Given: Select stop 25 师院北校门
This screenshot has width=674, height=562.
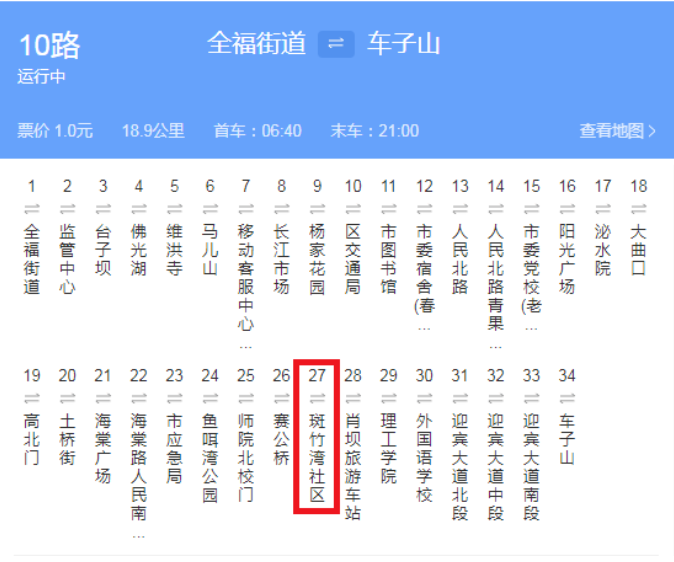Looking at the screenshot, I should (x=246, y=458).
